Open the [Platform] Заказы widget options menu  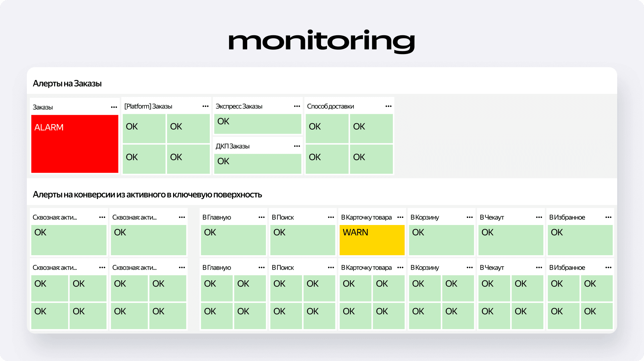206,106
